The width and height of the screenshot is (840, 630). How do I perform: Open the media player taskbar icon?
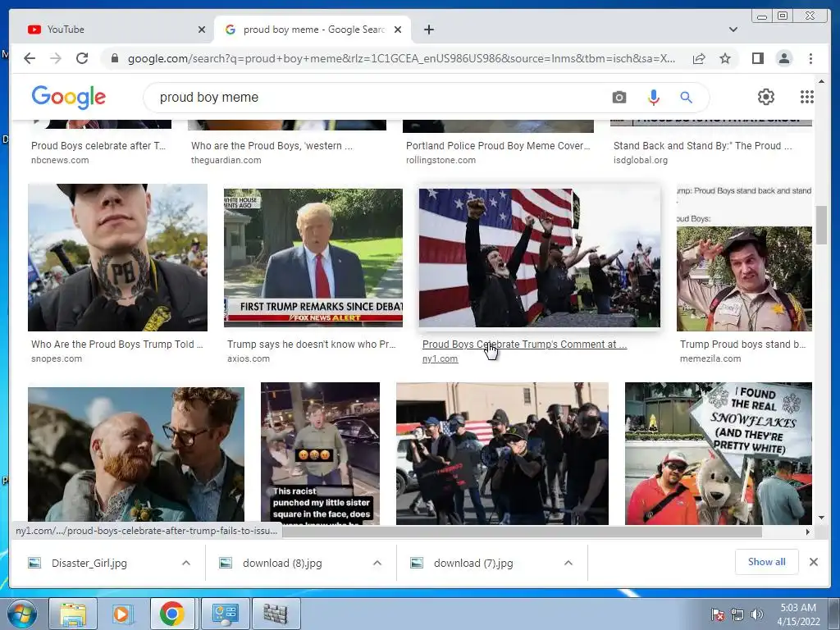[121, 614]
